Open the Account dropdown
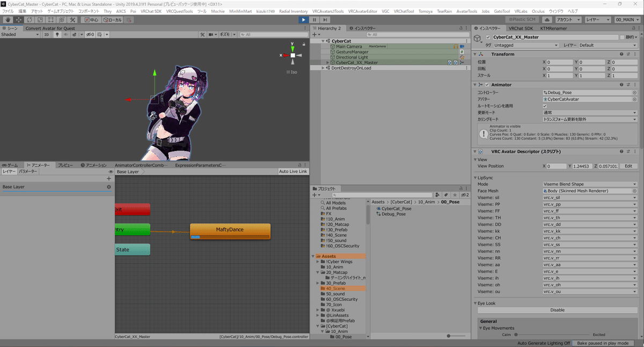Screen dimensions: 644x347 (x=569, y=20)
